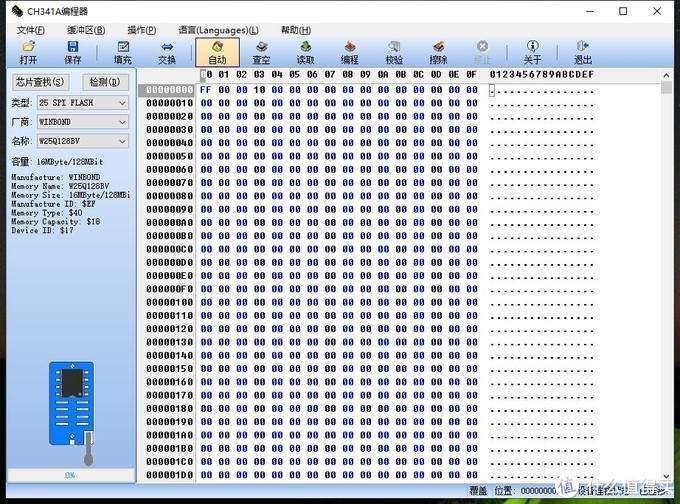This screenshot has height=504, width=680.
Task: Select the FF byte in row 00000000
Action: point(206,90)
